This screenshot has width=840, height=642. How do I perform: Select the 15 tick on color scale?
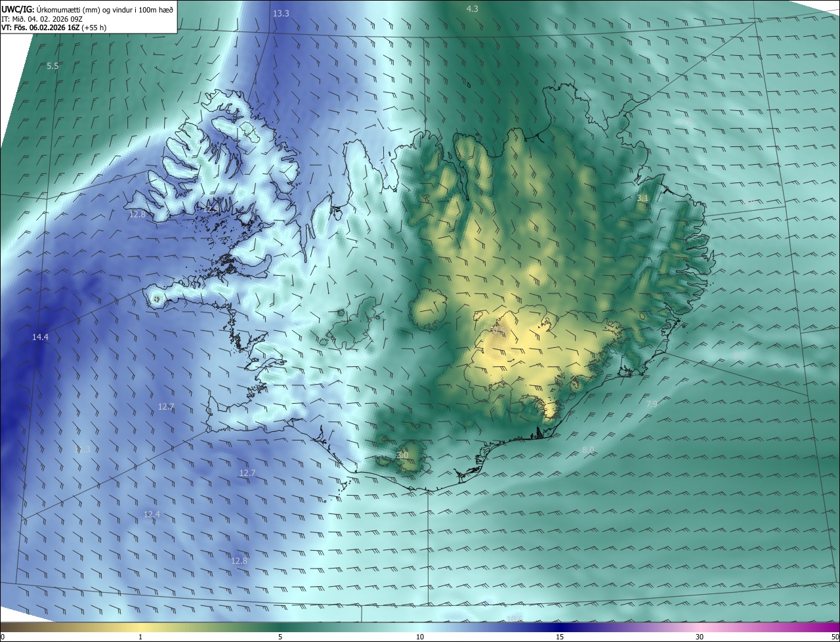point(560,637)
